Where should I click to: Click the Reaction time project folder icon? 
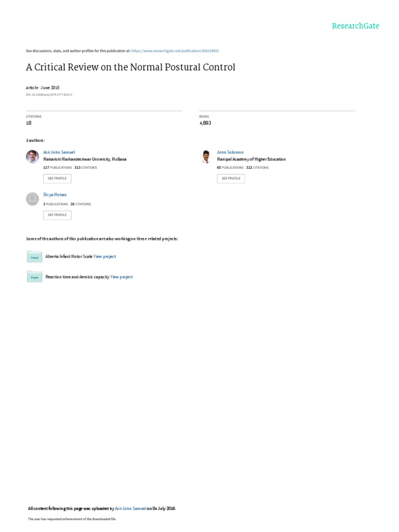[35, 276]
